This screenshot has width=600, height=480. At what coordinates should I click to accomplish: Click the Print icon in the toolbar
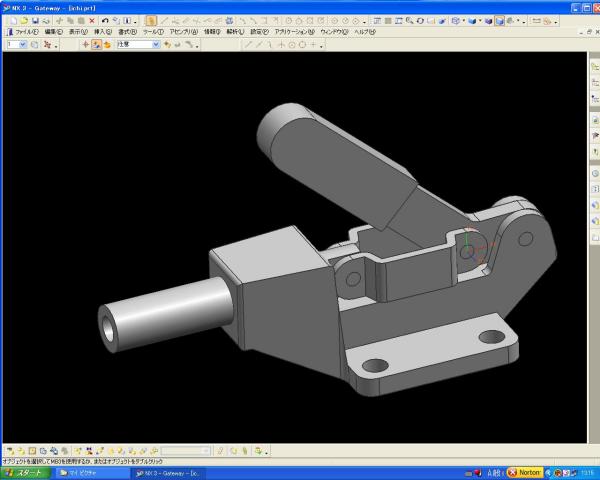point(45,20)
